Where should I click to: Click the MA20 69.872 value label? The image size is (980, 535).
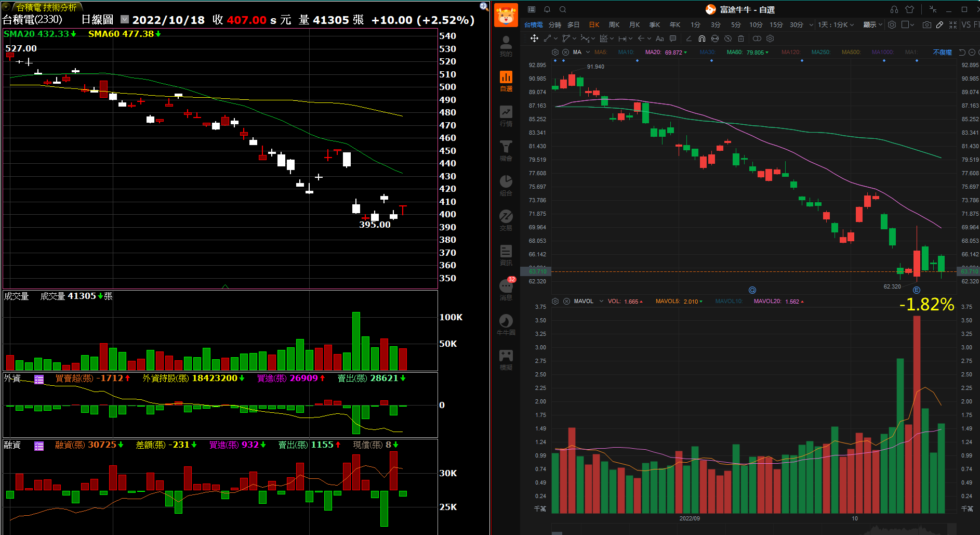click(666, 52)
